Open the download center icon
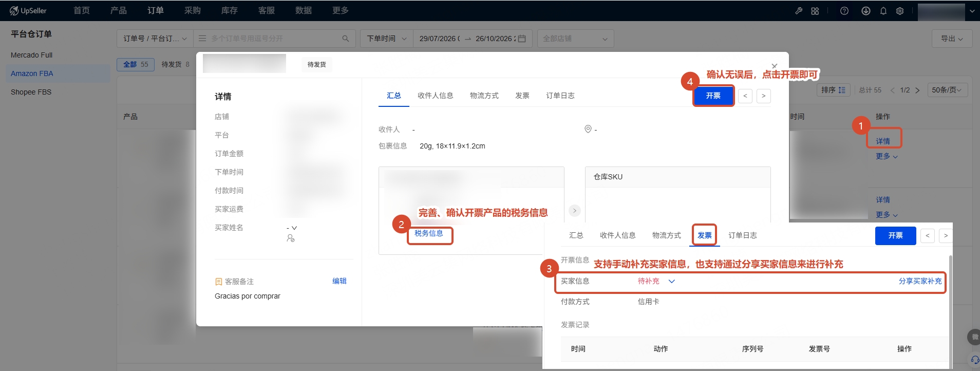Viewport: 980px width, 371px height. click(x=866, y=11)
